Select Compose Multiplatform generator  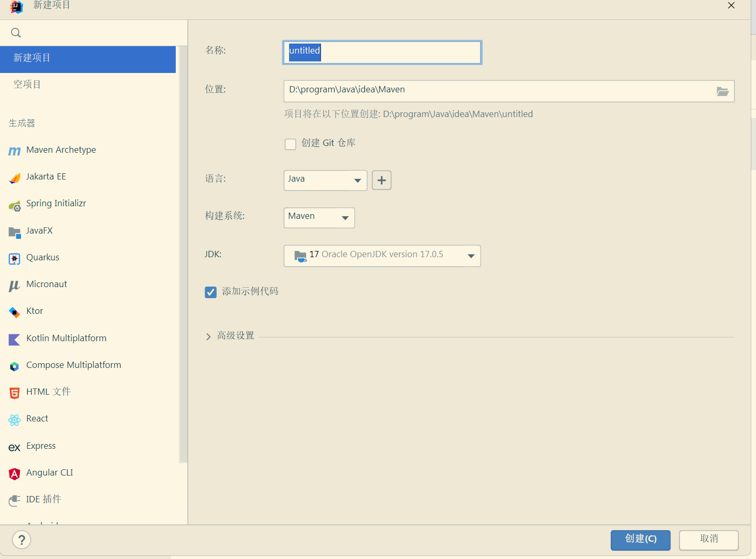coord(73,365)
